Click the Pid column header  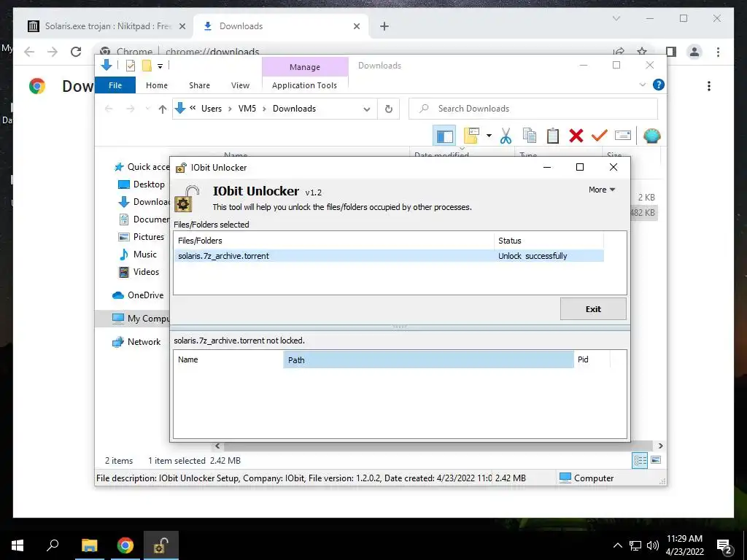[x=592, y=359]
